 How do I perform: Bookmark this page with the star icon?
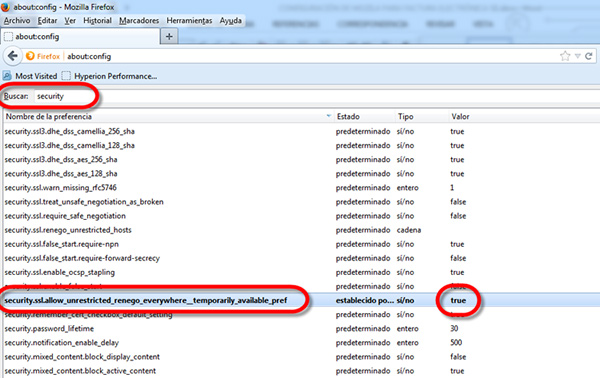coord(565,56)
